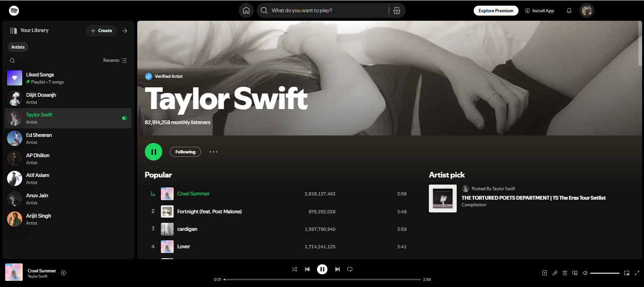Select the Connect to a device icon
Viewport: 644px width, 287px height.
575,273
